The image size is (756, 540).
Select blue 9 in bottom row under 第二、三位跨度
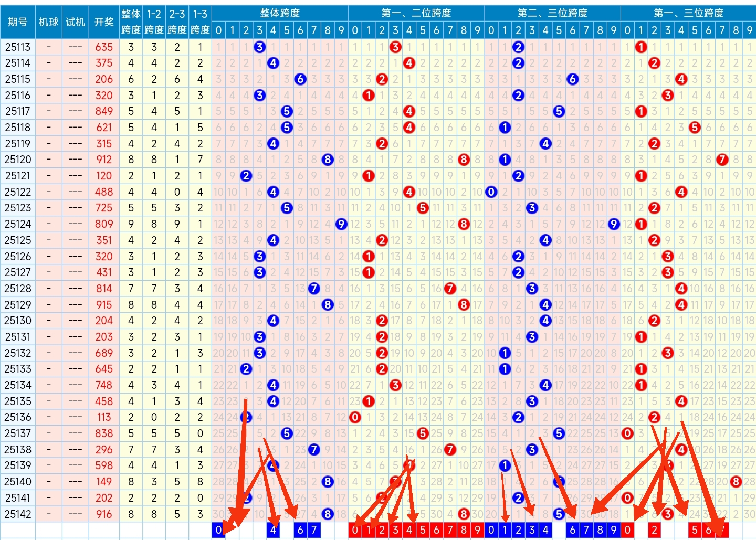(614, 530)
